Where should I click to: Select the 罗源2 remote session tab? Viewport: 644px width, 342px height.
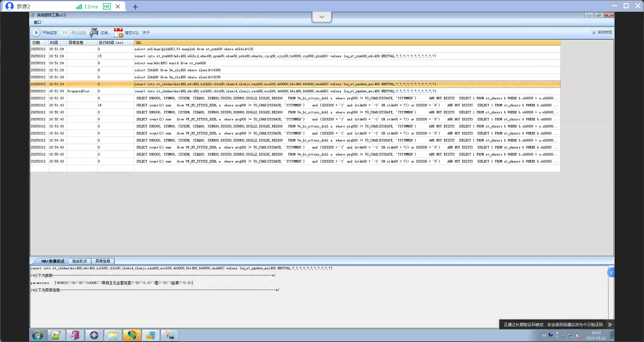coord(64,6)
